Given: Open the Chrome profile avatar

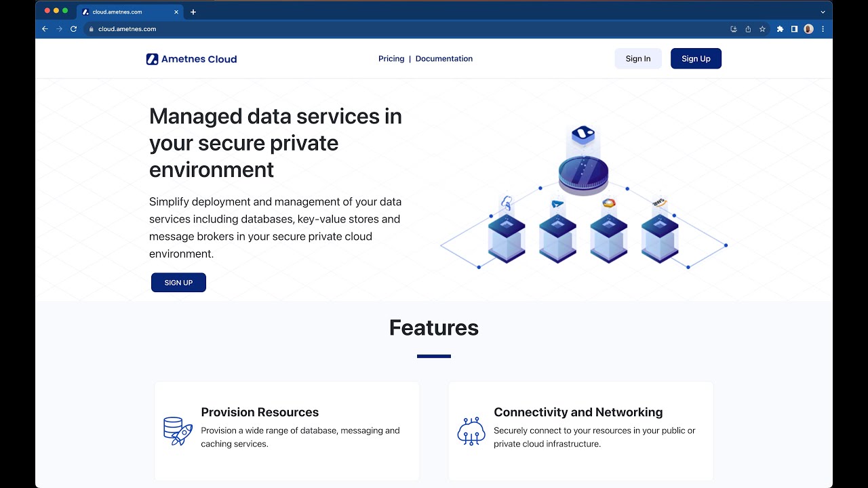Looking at the screenshot, I should [x=808, y=29].
